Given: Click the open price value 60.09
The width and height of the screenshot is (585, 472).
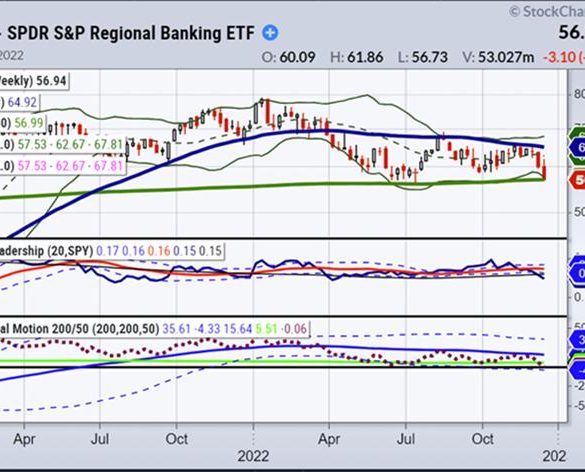Looking at the screenshot, I should coord(297,57).
